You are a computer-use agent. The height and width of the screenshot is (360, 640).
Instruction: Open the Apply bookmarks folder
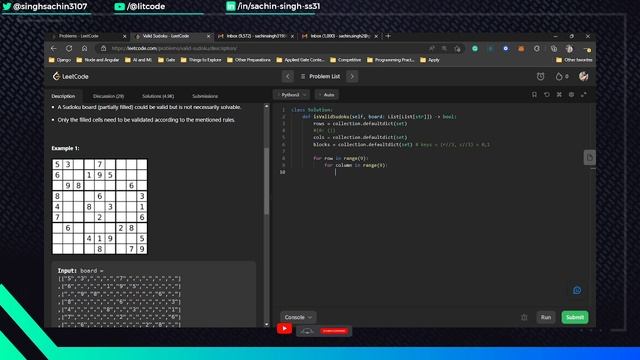[x=430, y=60]
